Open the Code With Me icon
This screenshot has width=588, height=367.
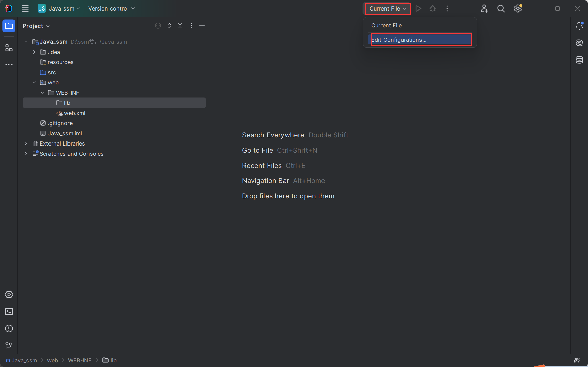pyautogui.click(x=484, y=8)
